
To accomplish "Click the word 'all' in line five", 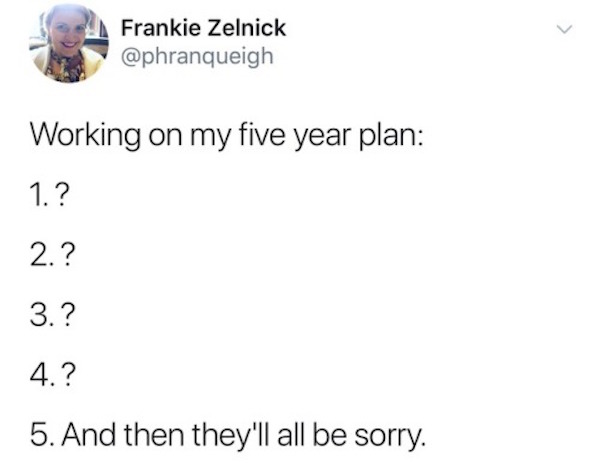I will click(x=291, y=434).
